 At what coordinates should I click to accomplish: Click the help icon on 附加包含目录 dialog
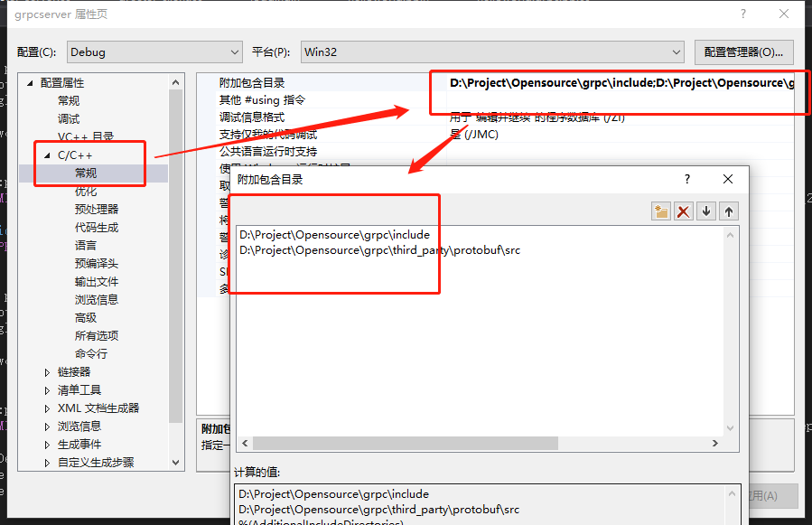point(687,178)
